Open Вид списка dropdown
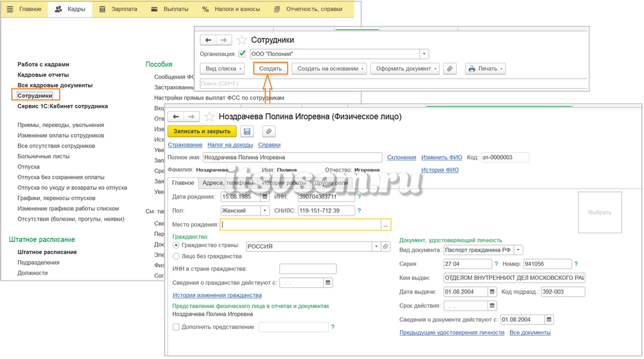This screenshot has height=359, width=644. 222,69
